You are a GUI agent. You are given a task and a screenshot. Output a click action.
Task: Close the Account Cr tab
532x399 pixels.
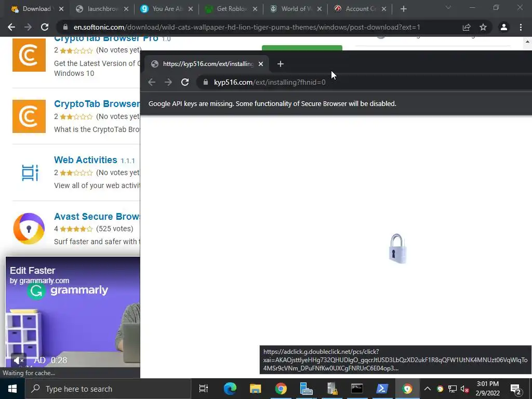click(x=384, y=9)
